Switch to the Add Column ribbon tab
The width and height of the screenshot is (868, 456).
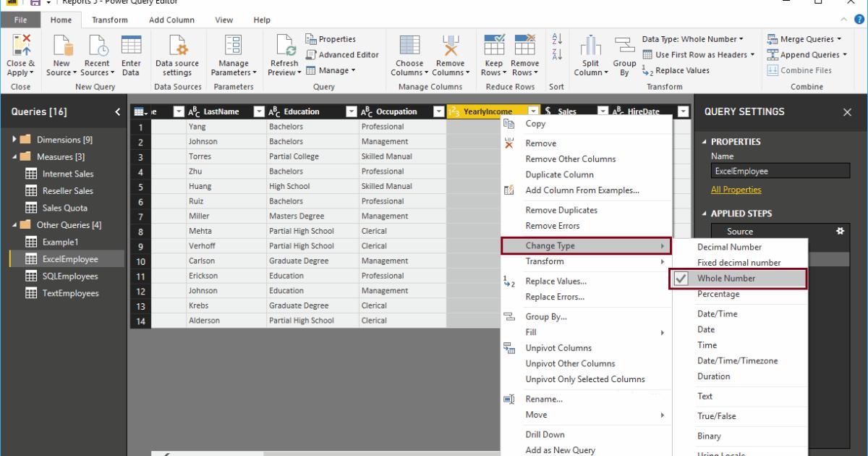[173, 20]
